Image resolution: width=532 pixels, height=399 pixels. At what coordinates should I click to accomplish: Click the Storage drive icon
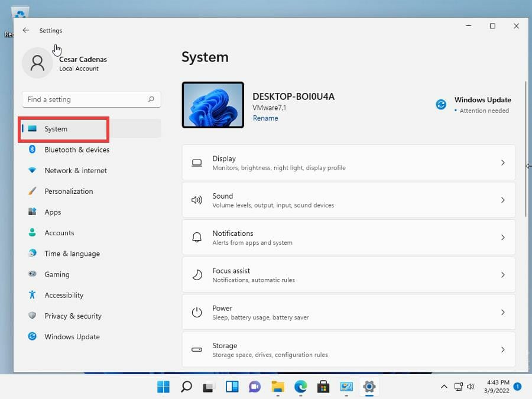point(197,349)
